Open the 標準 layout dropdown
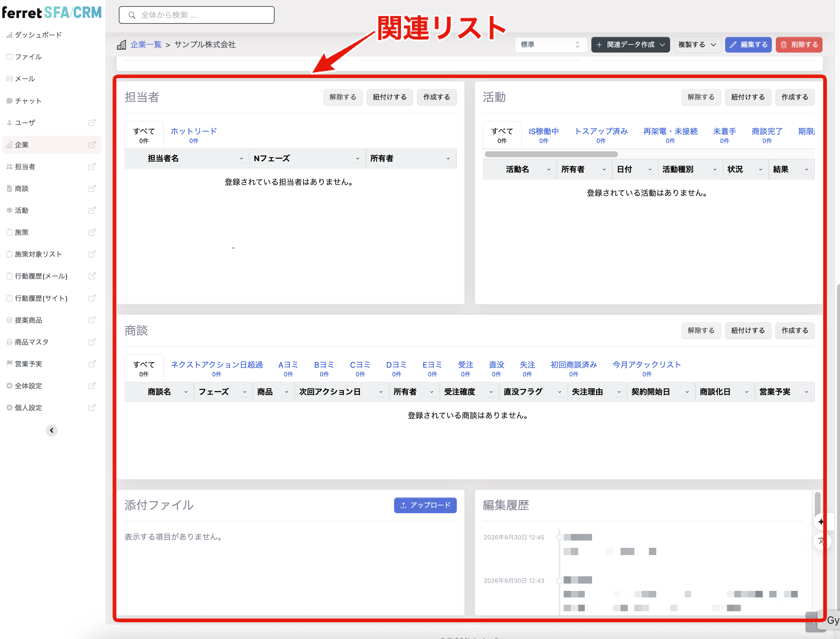Viewport: 840px width, 639px height. pos(551,44)
